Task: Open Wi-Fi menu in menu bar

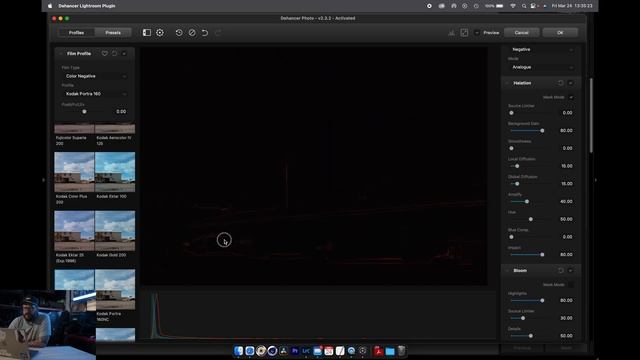Action: [x=513, y=6]
